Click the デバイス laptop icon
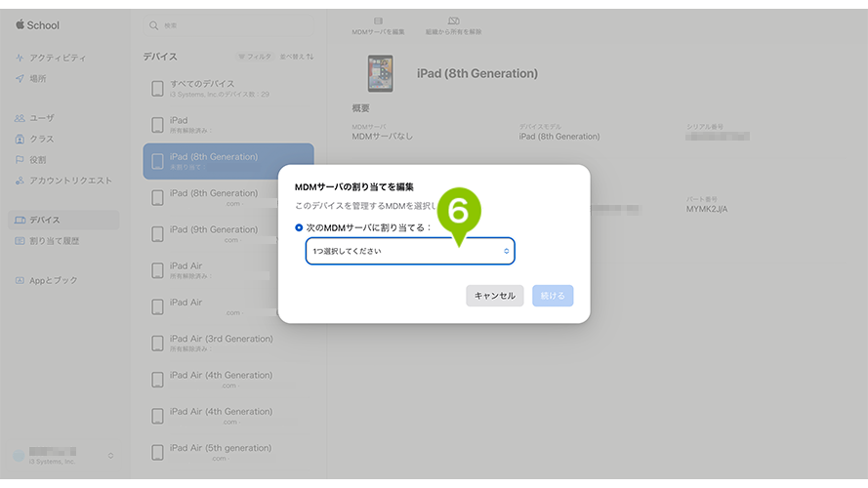Screen dimensions: 868x488 (20, 220)
